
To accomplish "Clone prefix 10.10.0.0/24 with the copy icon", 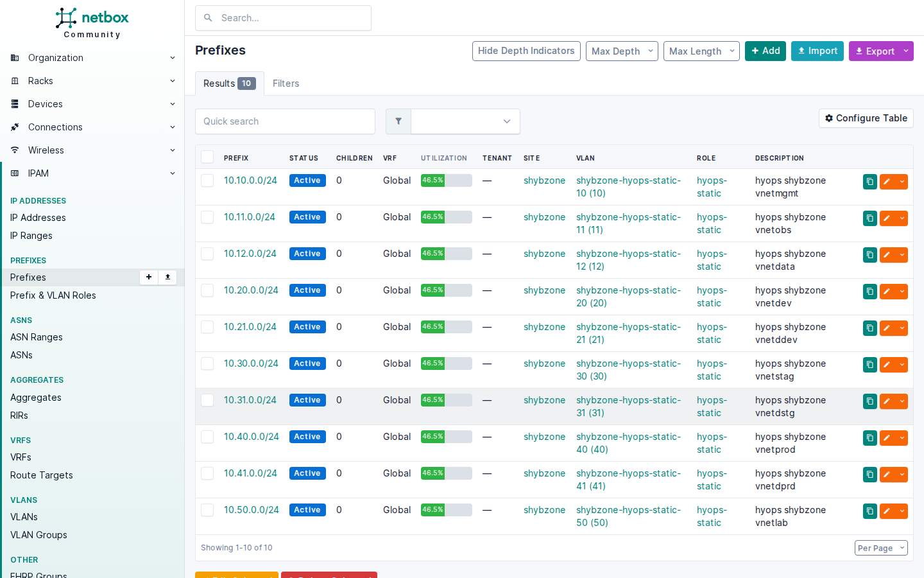I will 870,182.
